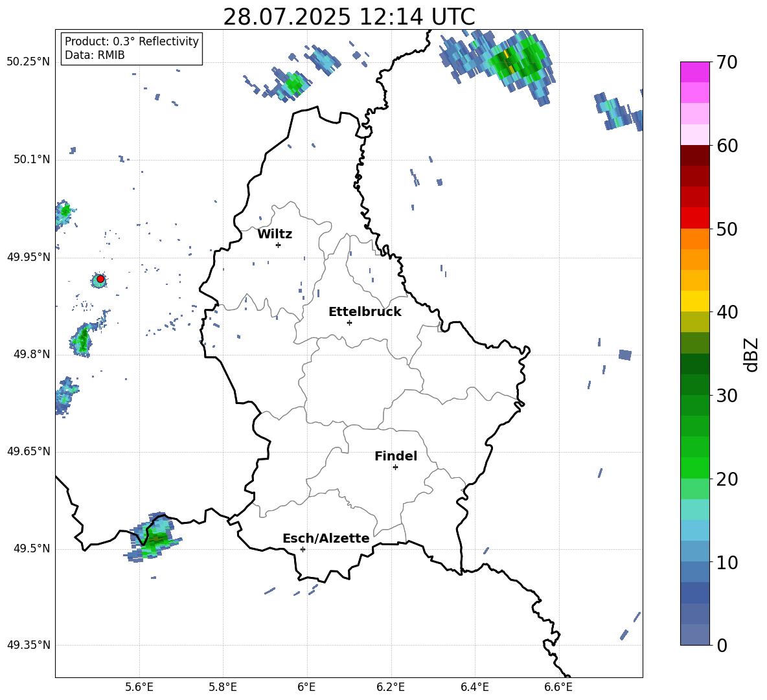Click the colorbar value 10

point(726,562)
